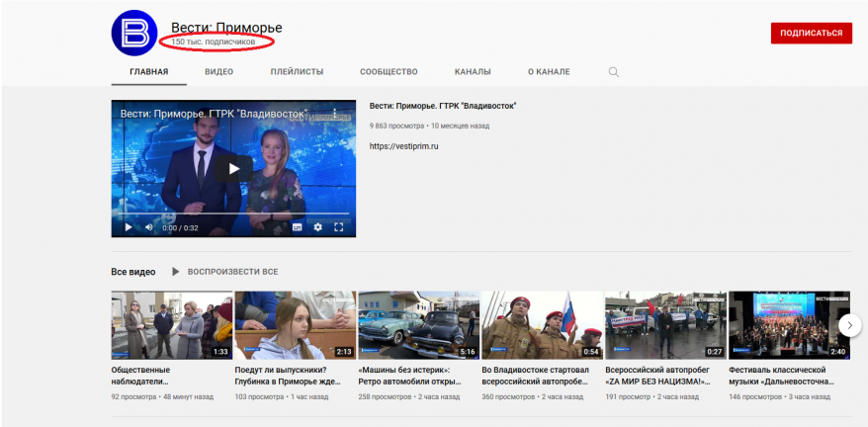The width and height of the screenshot is (868, 427).
Task: Click the 103 просмотра • 1 час назад text
Action: [281, 397]
